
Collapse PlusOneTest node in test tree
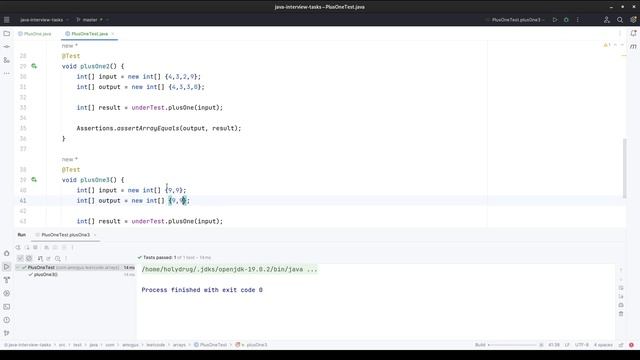[18, 267]
